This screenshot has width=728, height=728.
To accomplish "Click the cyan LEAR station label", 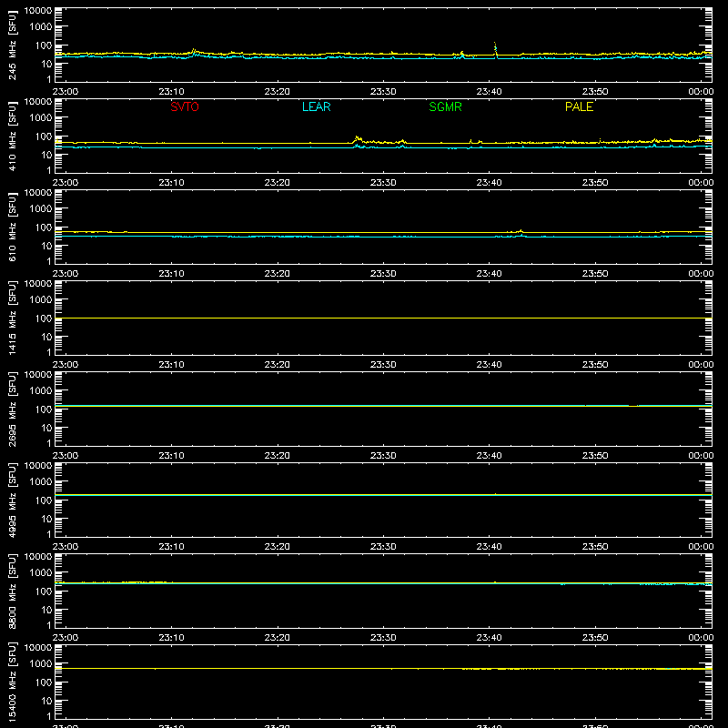I will click(x=316, y=106).
